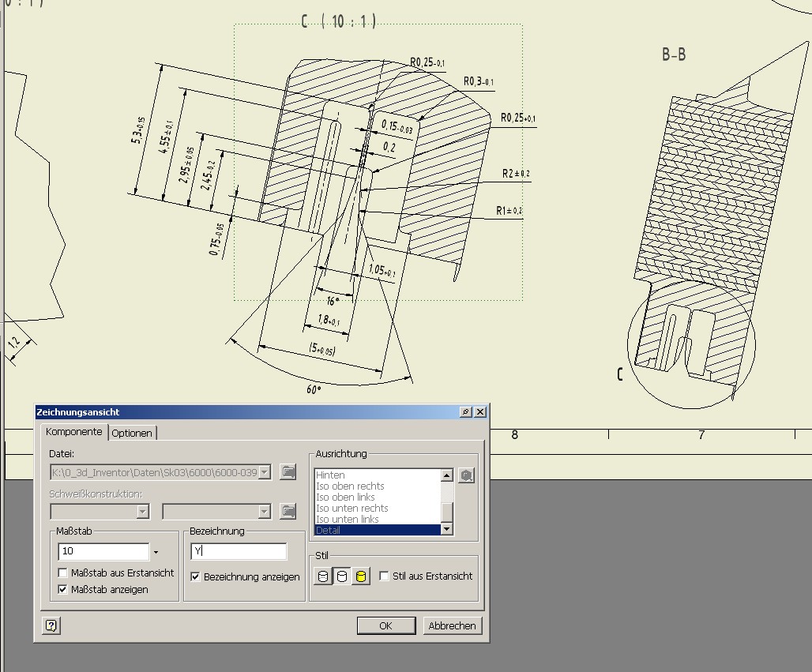This screenshot has width=812, height=672.
Task: Toggle the Bezeichnung anzeigen checkbox
Action: (x=196, y=576)
